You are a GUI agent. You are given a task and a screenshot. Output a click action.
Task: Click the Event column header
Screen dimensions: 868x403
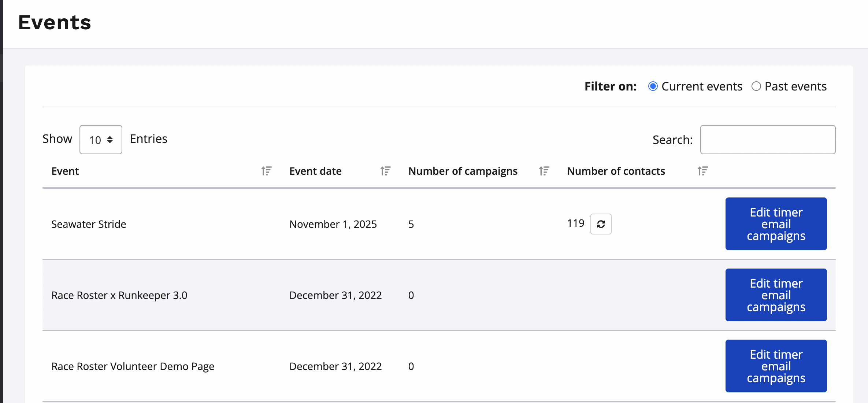[x=65, y=171]
